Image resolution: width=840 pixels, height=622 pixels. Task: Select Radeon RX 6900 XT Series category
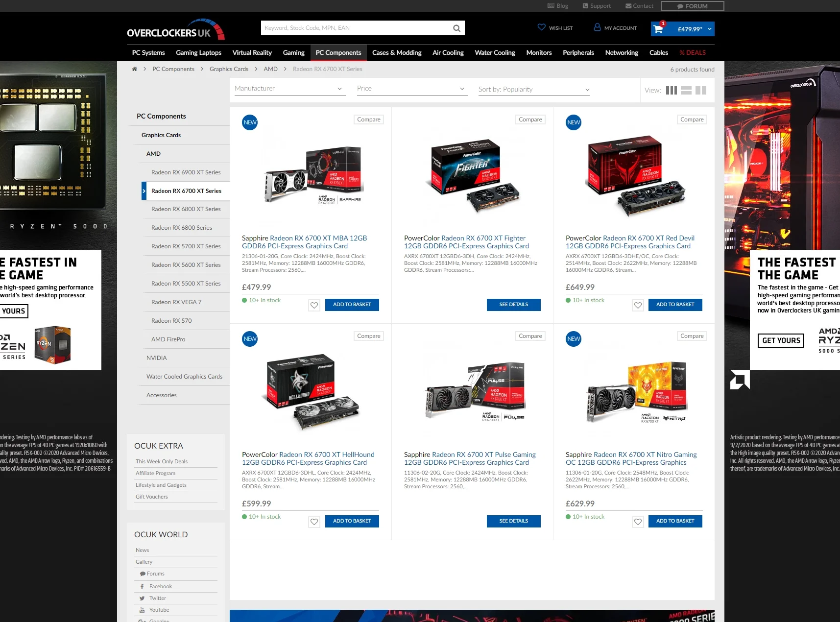click(186, 172)
